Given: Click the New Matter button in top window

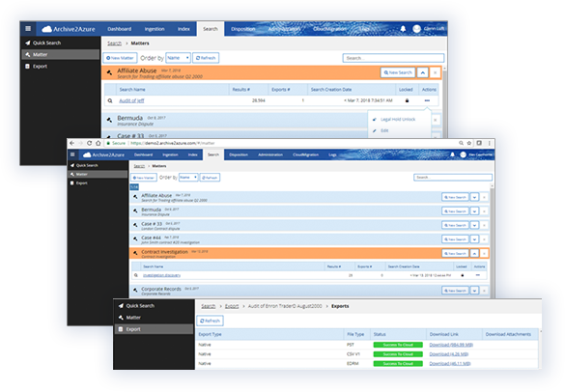Looking at the screenshot, I should click(x=120, y=58).
